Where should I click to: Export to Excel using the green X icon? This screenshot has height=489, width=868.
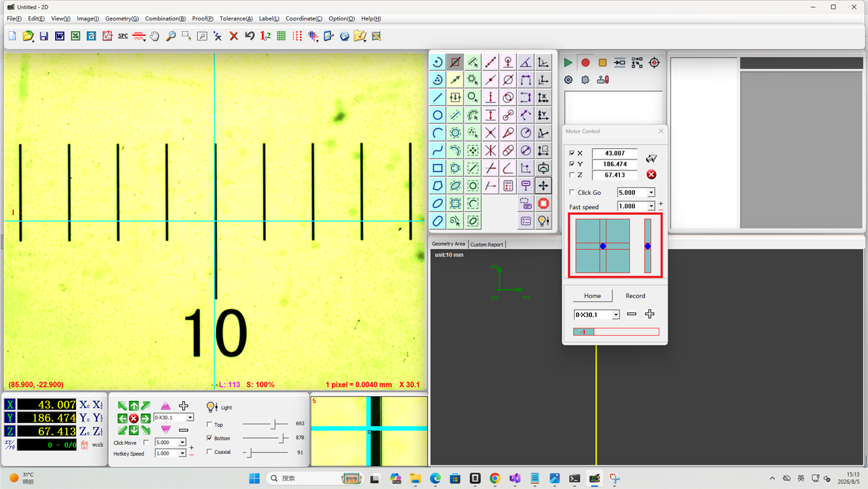point(76,36)
